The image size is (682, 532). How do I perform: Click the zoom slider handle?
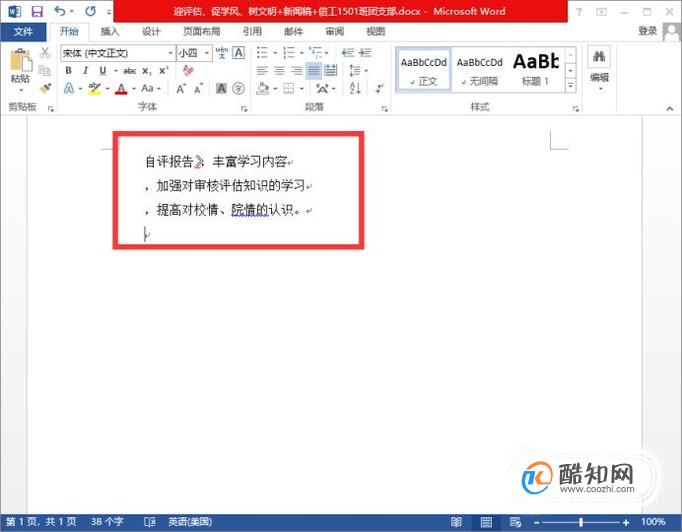pyautogui.click(x=580, y=522)
